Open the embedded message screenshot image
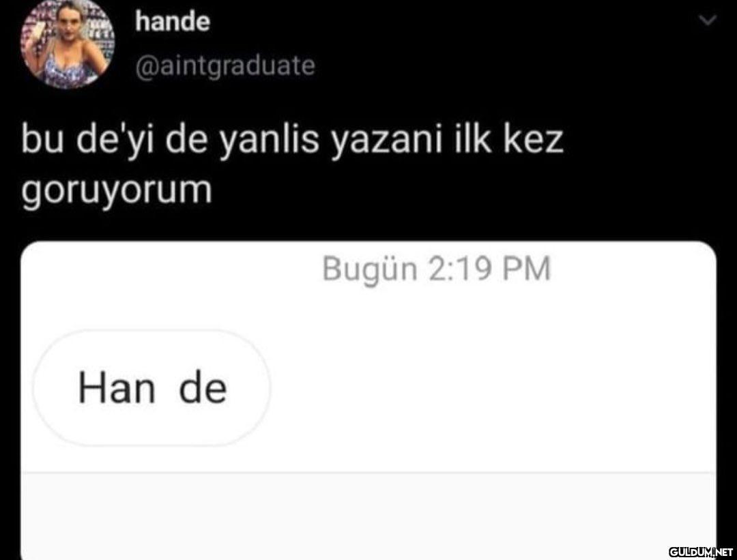The width and height of the screenshot is (737, 560). pyautogui.click(x=369, y=400)
